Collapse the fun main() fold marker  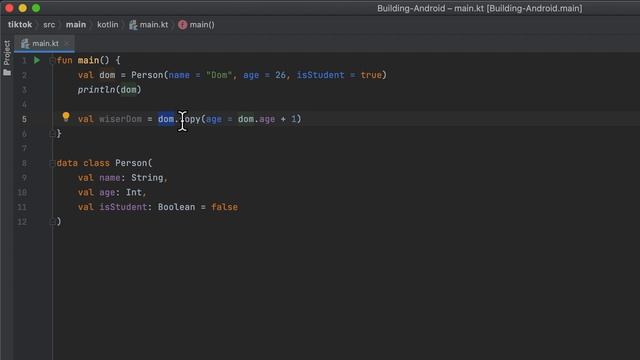coord(52,60)
